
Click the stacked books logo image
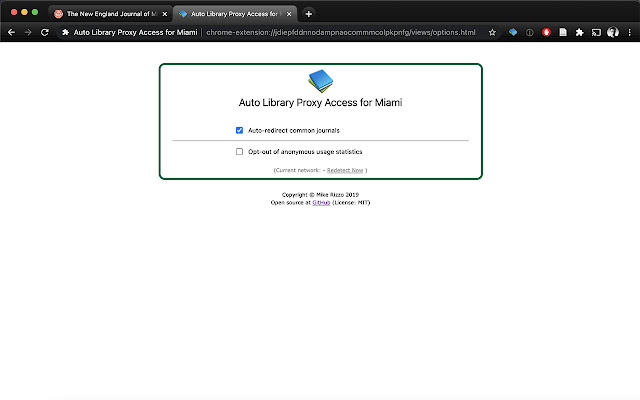[x=320, y=80]
